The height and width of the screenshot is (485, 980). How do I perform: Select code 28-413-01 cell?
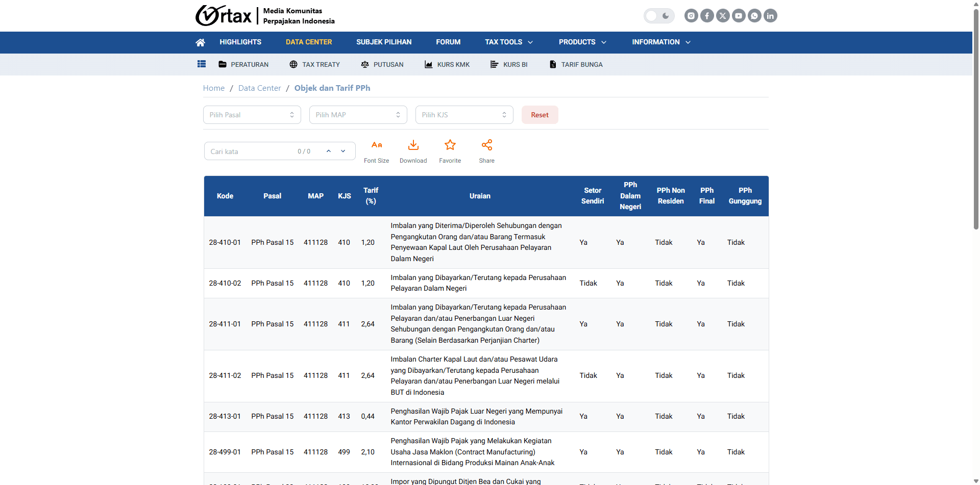225,416
